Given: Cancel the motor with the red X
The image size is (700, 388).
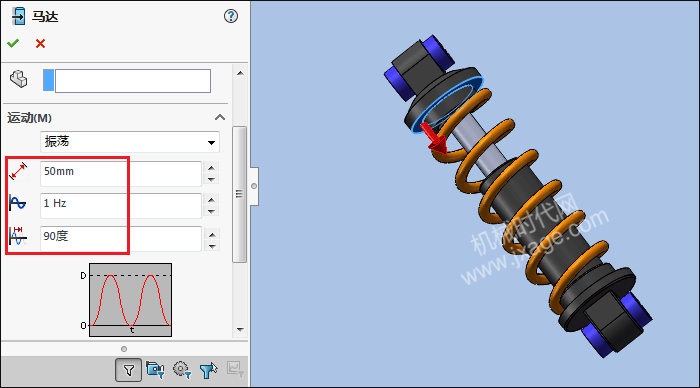Looking at the screenshot, I should (41, 43).
